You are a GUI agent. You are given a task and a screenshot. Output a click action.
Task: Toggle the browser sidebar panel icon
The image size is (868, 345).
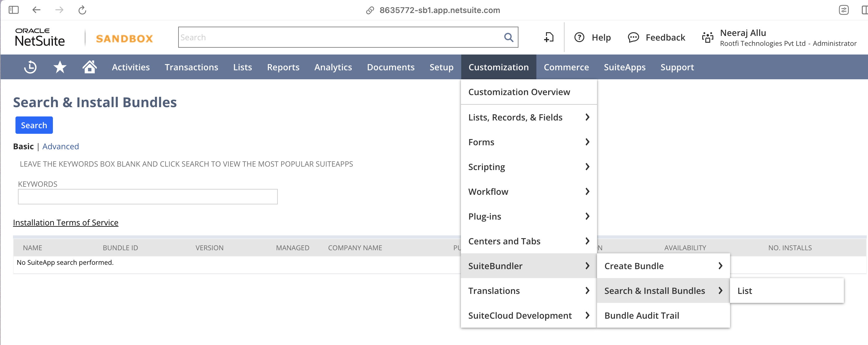[x=14, y=10]
